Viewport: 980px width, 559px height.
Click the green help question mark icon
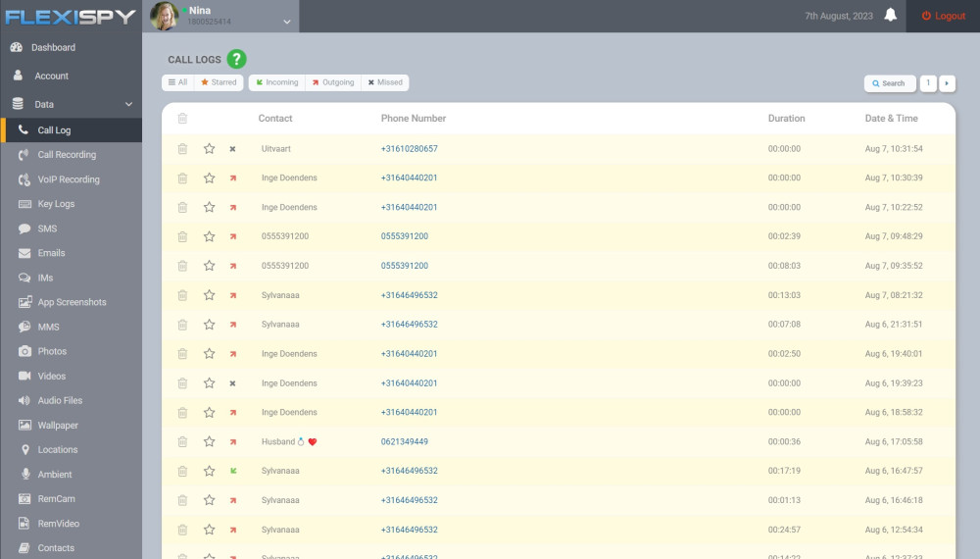point(236,60)
